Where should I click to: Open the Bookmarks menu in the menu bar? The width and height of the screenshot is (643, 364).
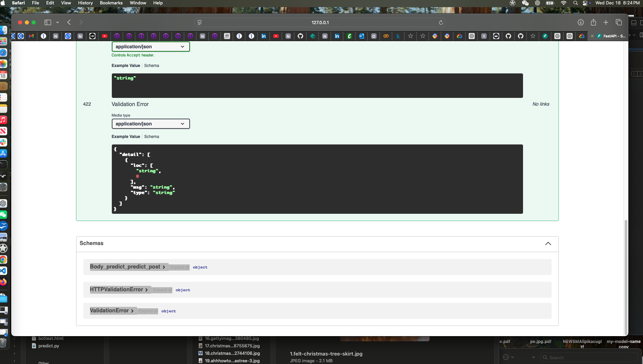tap(111, 3)
